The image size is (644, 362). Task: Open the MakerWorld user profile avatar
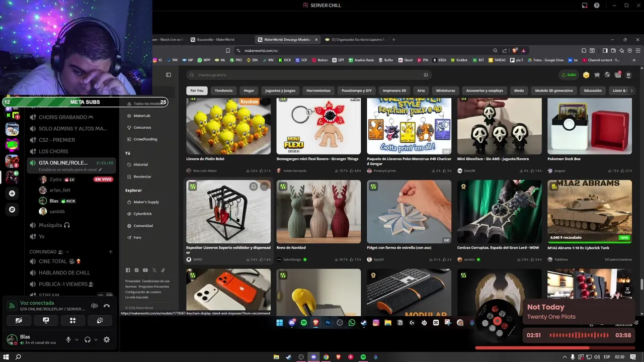click(x=628, y=75)
